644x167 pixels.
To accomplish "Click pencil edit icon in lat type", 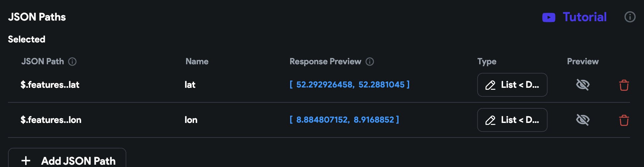I will (x=490, y=85).
